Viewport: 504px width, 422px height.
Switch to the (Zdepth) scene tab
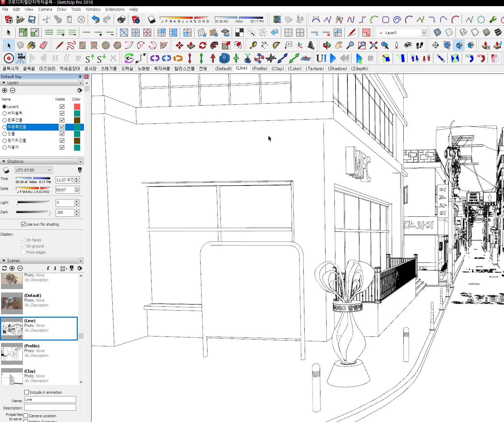[360, 69]
